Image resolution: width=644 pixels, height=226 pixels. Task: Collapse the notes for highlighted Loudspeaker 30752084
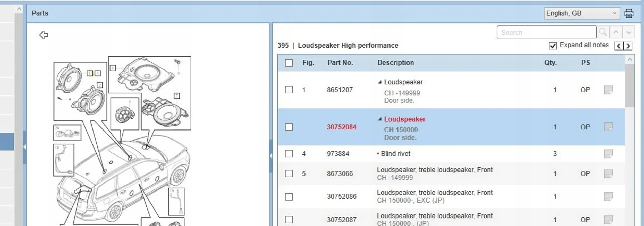pyautogui.click(x=380, y=119)
